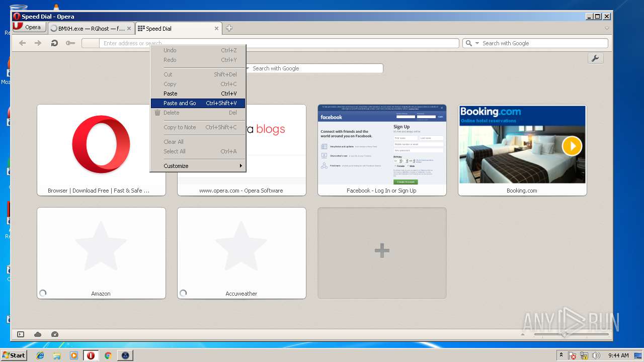The width and height of the screenshot is (644, 362).
Task: Choose Cut in the context menu
Action: tap(198, 74)
